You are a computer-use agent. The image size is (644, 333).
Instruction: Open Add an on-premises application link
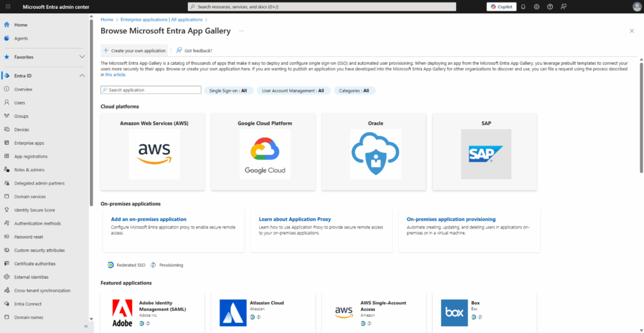(x=148, y=219)
